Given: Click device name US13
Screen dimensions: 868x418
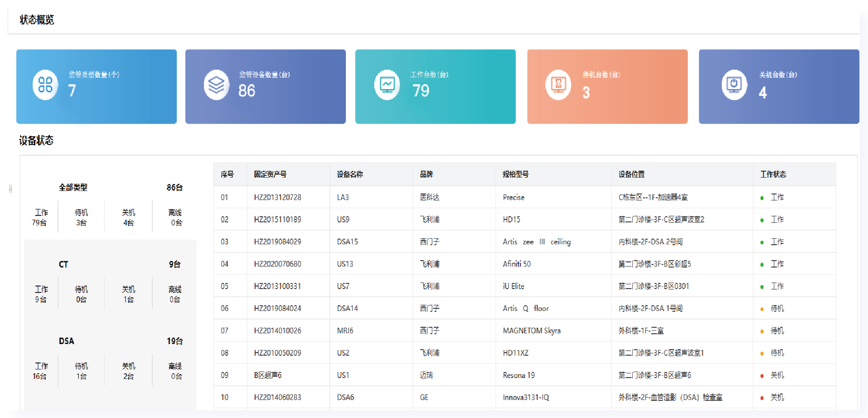Looking at the screenshot, I should [345, 264].
